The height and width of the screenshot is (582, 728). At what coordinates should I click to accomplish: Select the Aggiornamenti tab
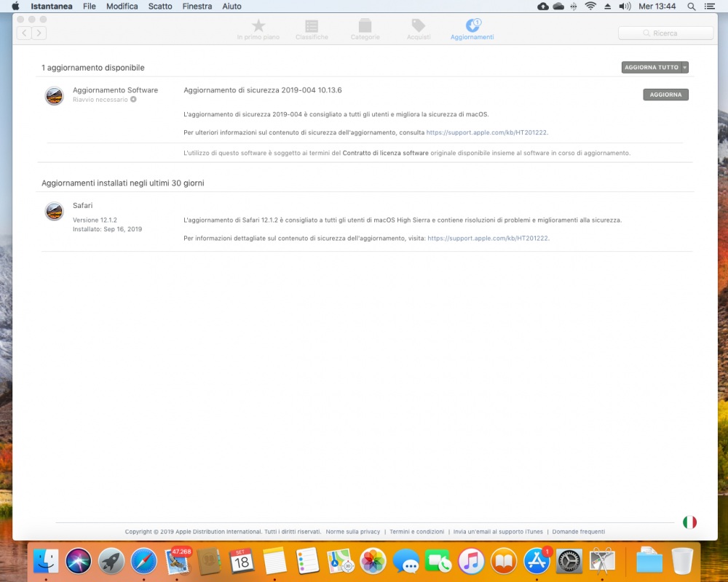[x=472, y=29]
